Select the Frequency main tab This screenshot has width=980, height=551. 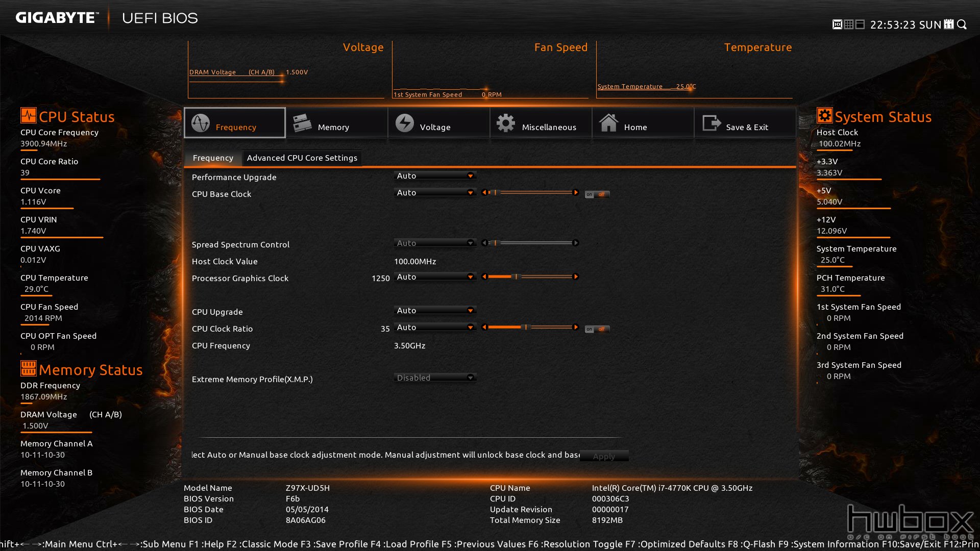[235, 122]
